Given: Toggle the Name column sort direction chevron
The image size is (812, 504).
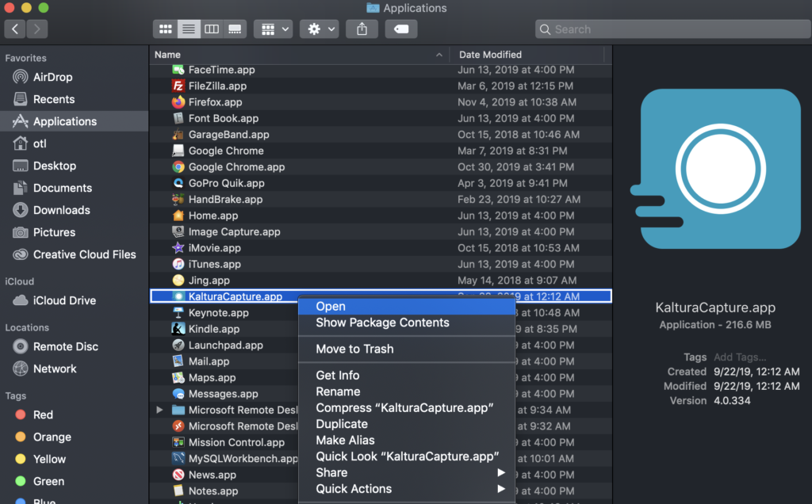Looking at the screenshot, I should pos(439,55).
